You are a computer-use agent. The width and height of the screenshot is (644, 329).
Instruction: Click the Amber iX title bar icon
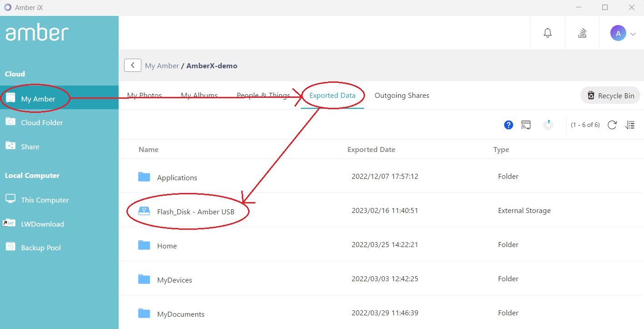(8, 7)
